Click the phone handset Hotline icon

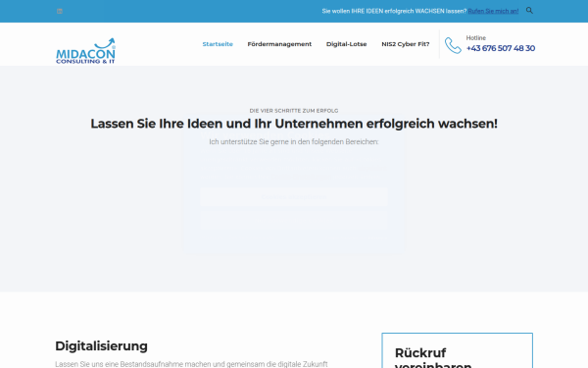(x=453, y=45)
